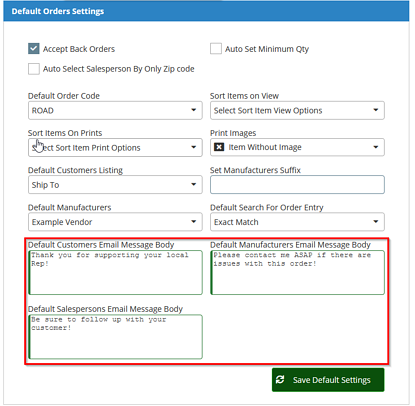
Task: Click the Set Manufacturers Suffix input field
Action: pos(297,185)
